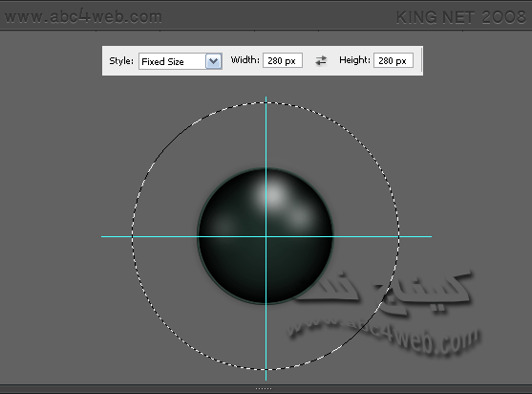532x394 pixels.
Task: Click into the Height field
Action: pos(394,61)
